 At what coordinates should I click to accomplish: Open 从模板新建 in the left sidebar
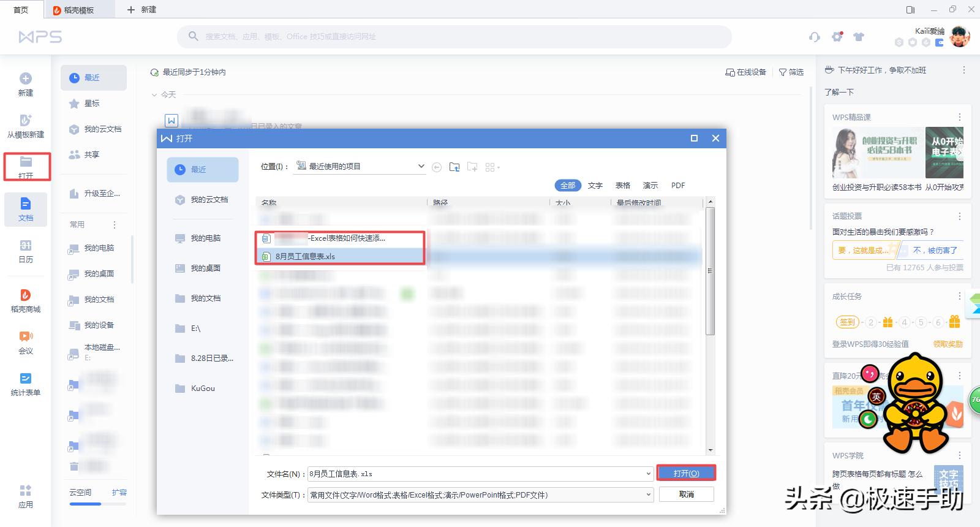click(x=26, y=126)
